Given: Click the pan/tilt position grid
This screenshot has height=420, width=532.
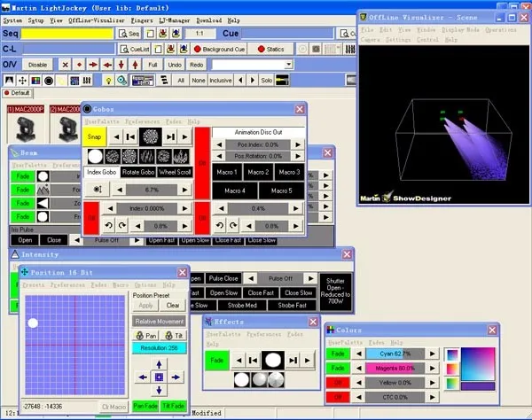Looking at the screenshot, I should (75, 345).
